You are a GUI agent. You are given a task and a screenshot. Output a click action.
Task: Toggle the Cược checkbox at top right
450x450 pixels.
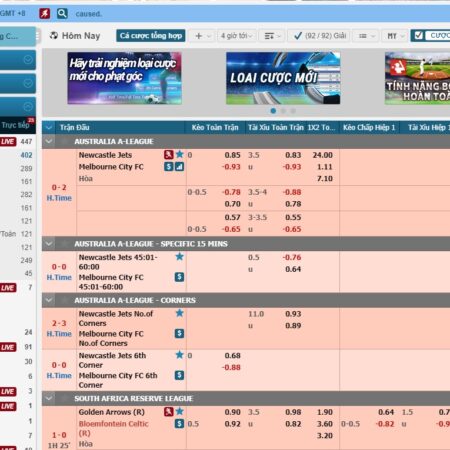coord(419,35)
